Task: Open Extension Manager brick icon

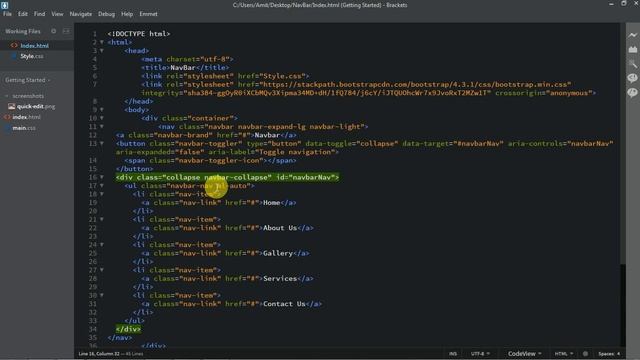Action: point(633,49)
